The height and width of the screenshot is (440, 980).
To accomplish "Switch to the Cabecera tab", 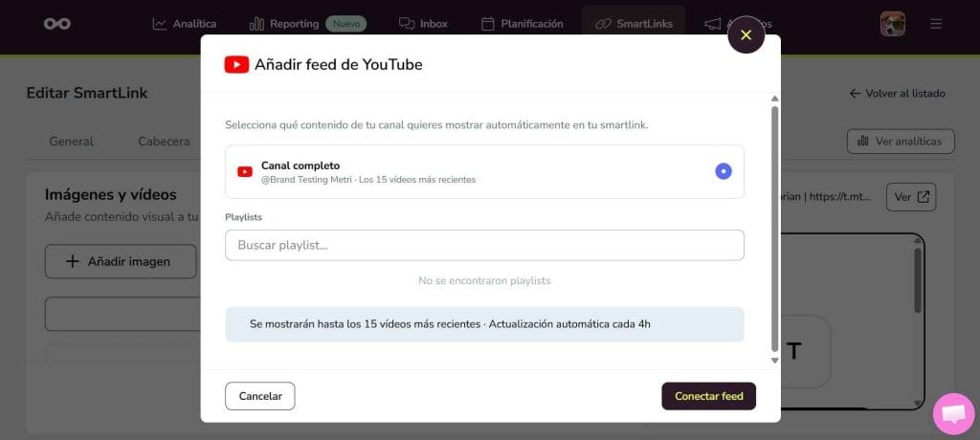I will coord(164,142).
